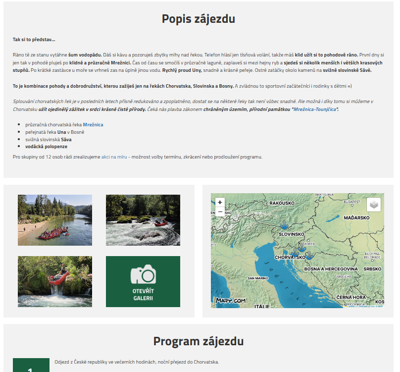The height and width of the screenshot is (372, 400).
Task: Click the anchor marker just below Zagreb
Action: pyautogui.click(x=302, y=247)
